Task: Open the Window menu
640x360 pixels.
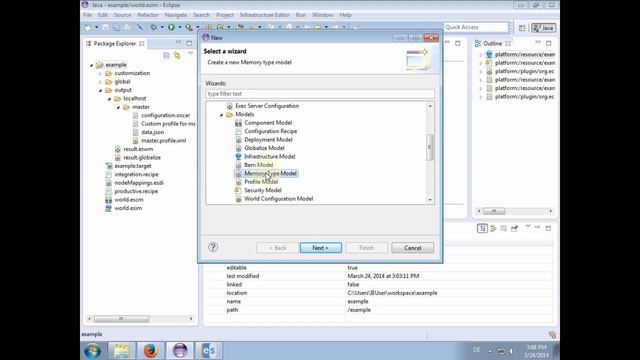Action: [x=323, y=15]
